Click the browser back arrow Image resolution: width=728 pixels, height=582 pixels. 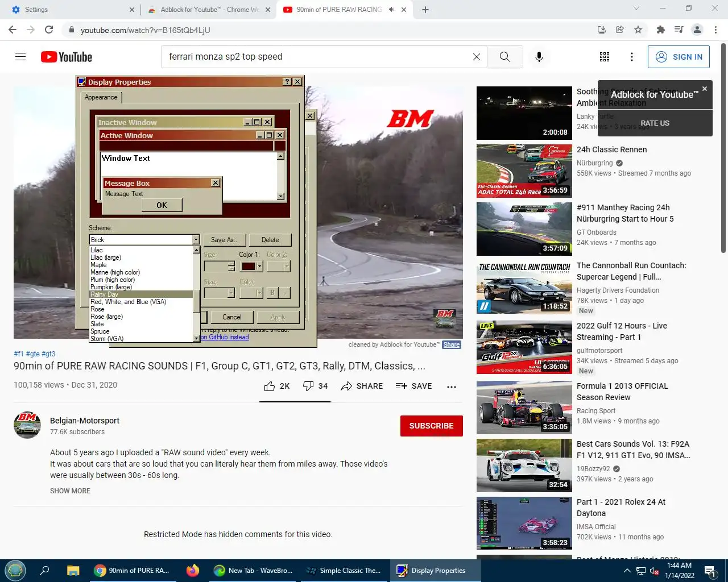click(x=13, y=30)
